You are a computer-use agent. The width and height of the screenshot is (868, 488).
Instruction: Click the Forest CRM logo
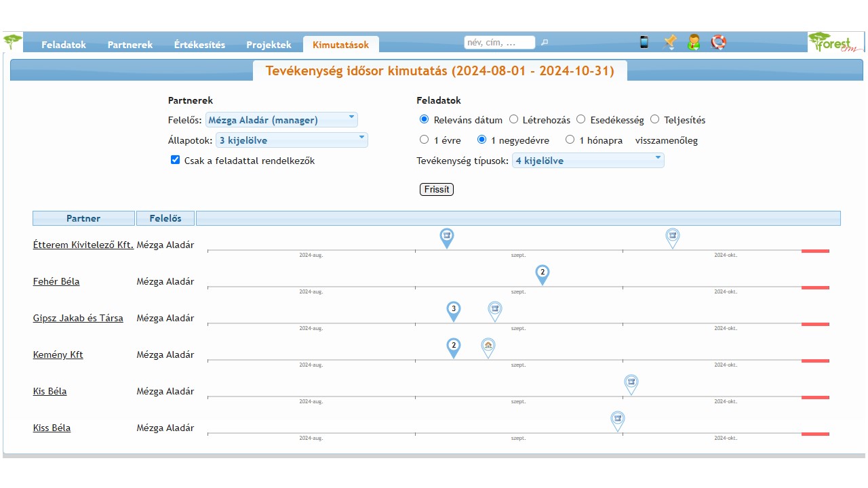tap(835, 42)
